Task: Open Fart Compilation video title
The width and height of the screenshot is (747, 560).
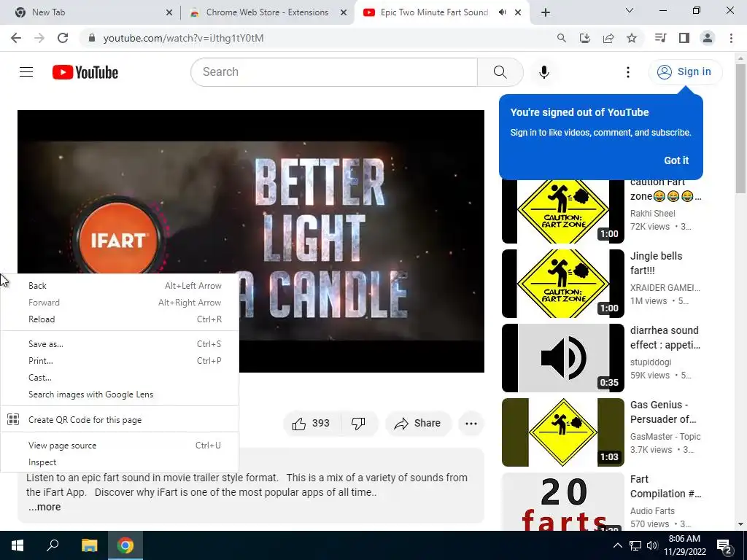Action: pos(665,486)
